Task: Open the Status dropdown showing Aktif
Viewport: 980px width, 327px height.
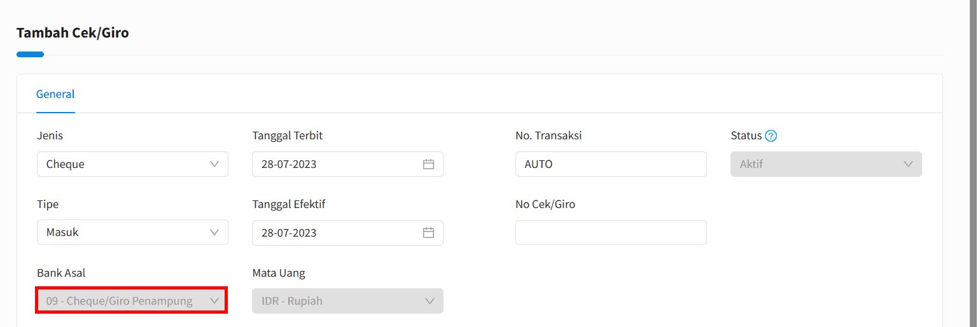Action: [826, 164]
